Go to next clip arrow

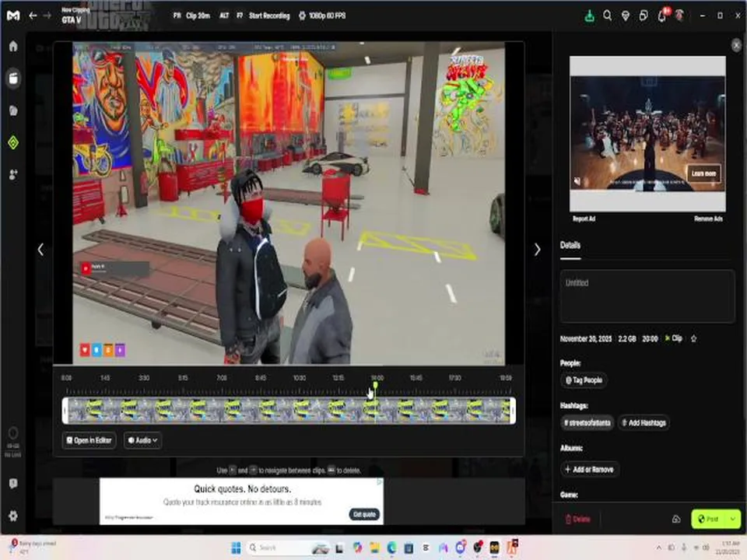point(538,250)
